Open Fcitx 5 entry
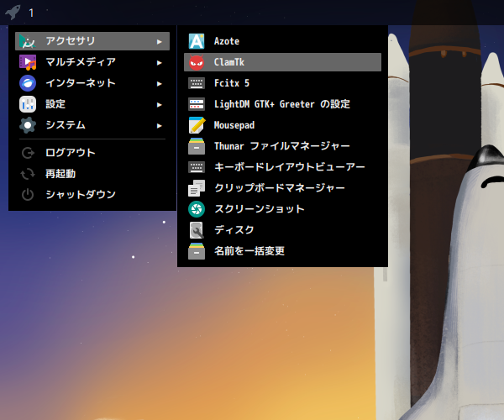Screen dimensions: 504x420 pos(282,83)
